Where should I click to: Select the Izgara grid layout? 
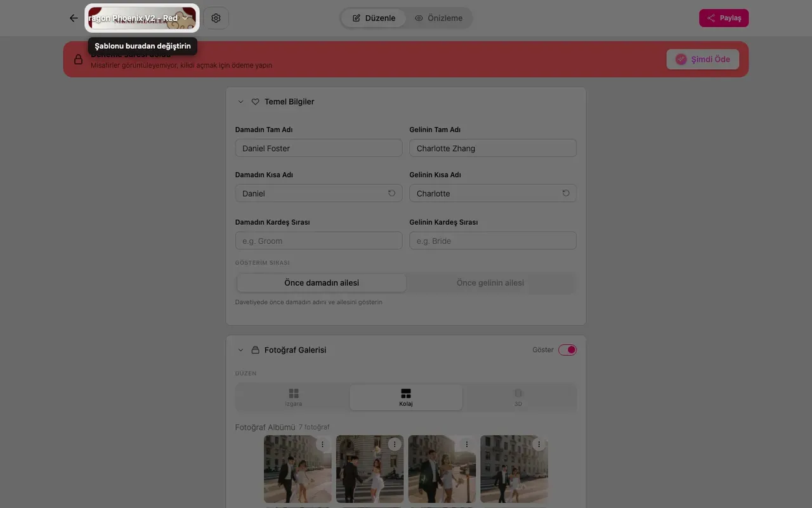(x=293, y=398)
